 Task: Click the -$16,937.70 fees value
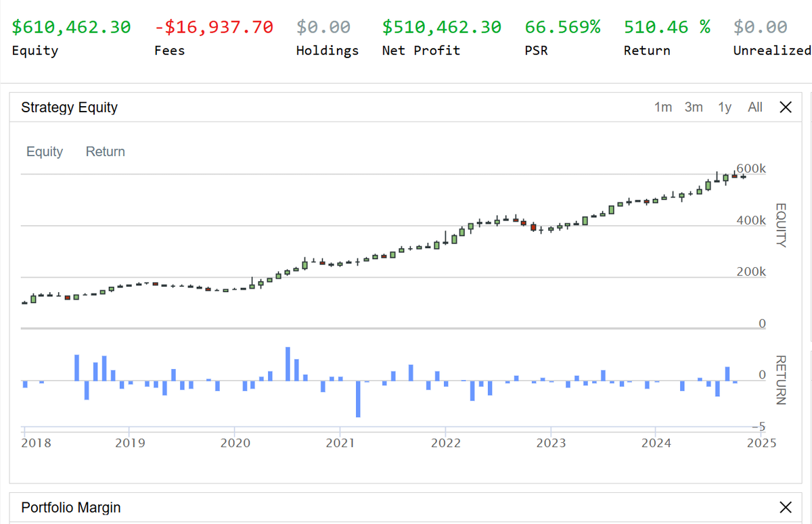(214, 27)
